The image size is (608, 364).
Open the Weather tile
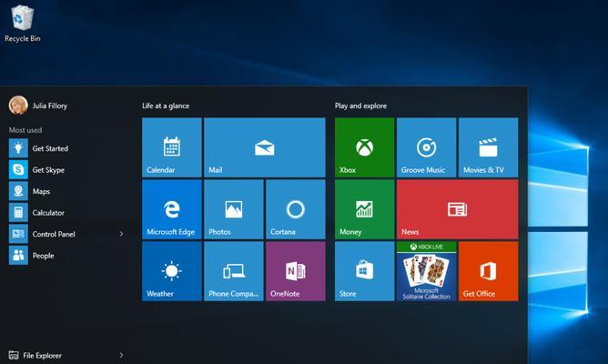172,271
